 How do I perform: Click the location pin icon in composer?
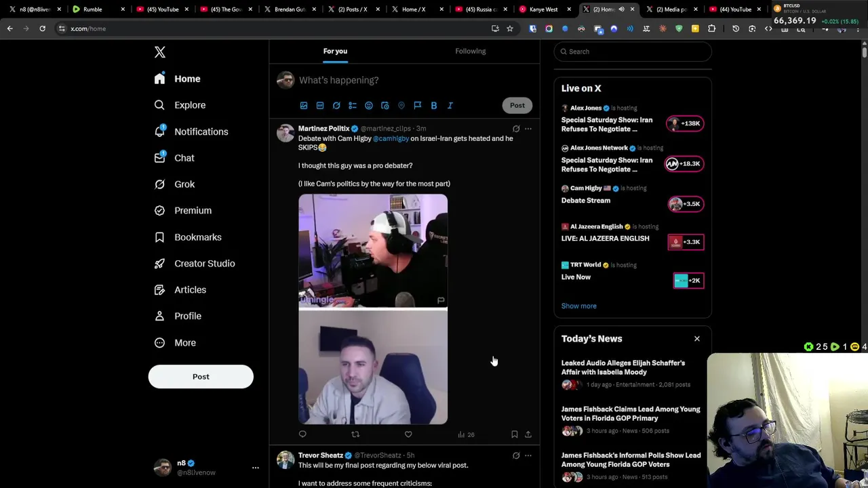401,106
